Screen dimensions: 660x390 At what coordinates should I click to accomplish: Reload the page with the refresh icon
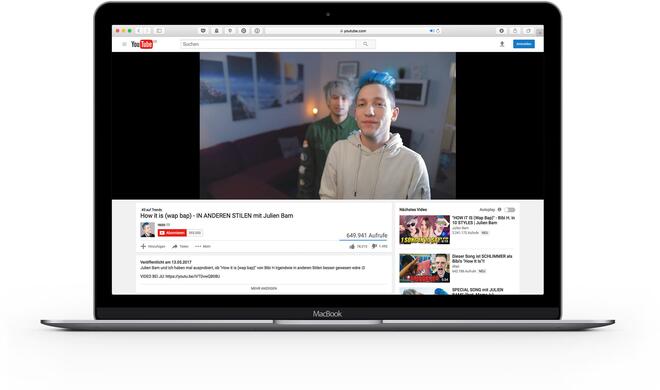[x=438, y=31]
